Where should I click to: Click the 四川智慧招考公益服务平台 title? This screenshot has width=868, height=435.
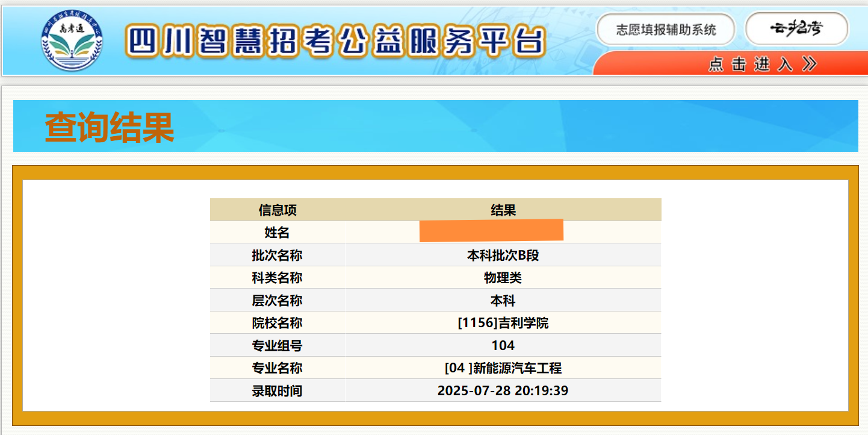coord(336,42)
